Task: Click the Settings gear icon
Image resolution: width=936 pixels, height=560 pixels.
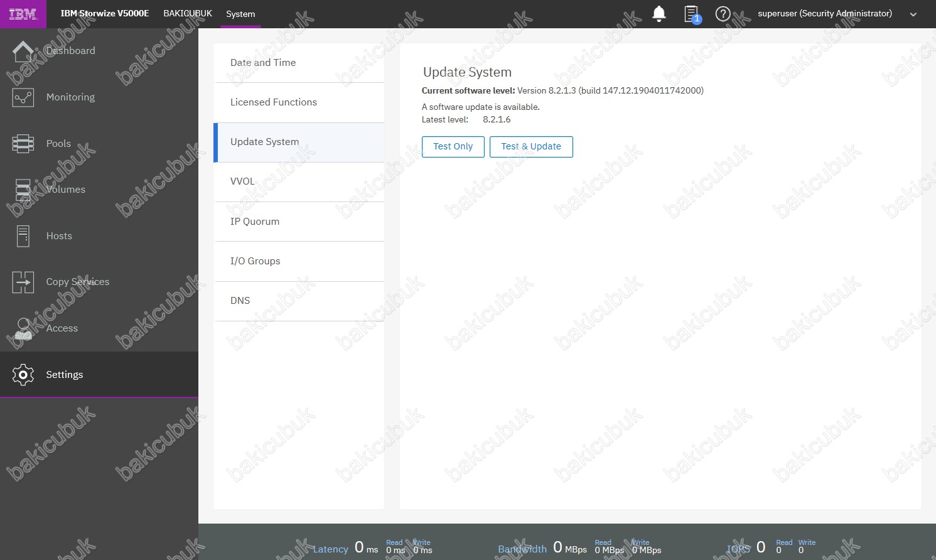Action: 23,375
